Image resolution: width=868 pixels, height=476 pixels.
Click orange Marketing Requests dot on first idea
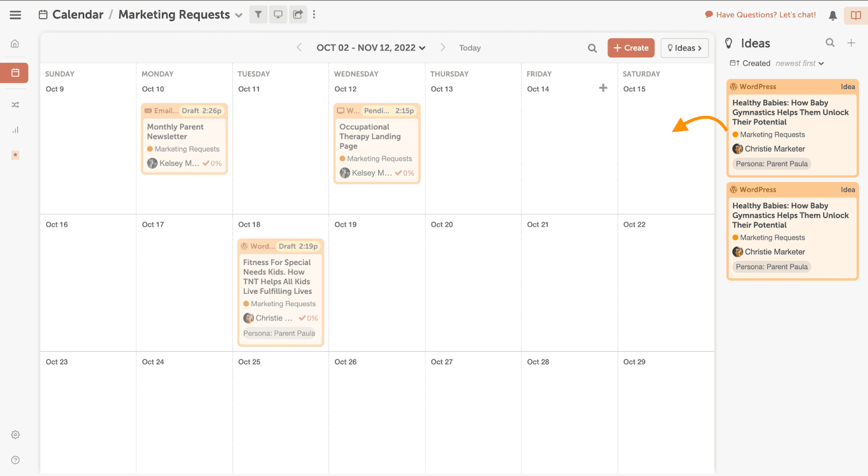(x=735, y=134)
